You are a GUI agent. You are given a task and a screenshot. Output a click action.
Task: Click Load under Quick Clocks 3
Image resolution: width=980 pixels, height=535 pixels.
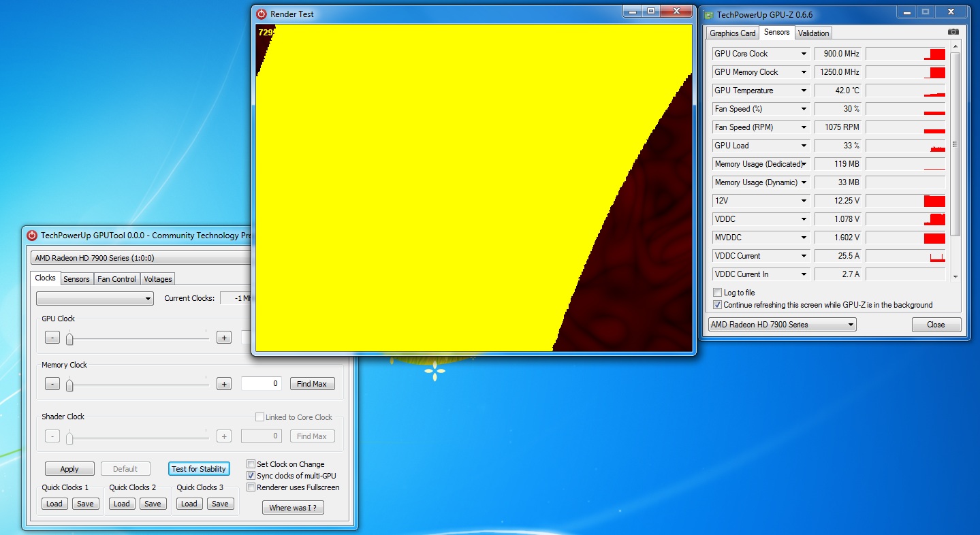coord(189,504)
